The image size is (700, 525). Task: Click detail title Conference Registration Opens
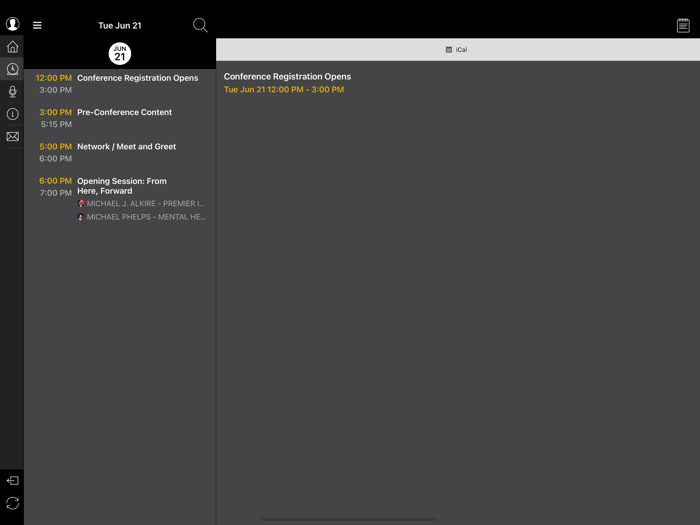pos(287,76)
